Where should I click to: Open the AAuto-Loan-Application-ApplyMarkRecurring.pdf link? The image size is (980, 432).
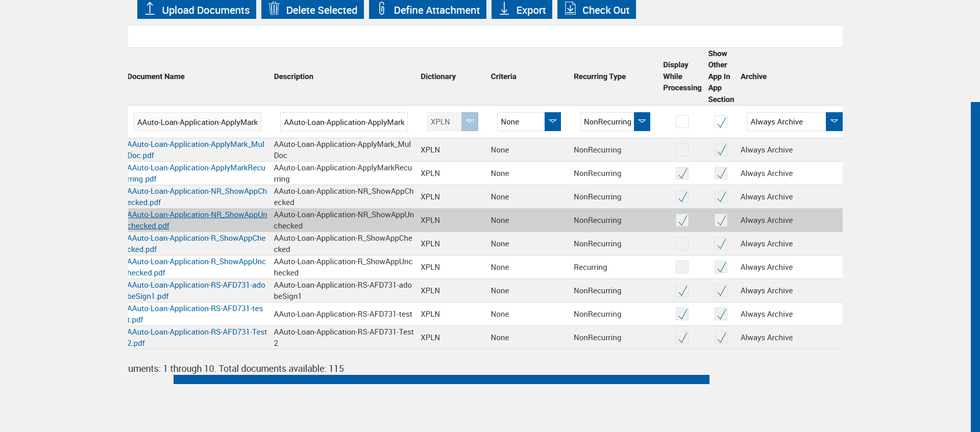[197, 173]
